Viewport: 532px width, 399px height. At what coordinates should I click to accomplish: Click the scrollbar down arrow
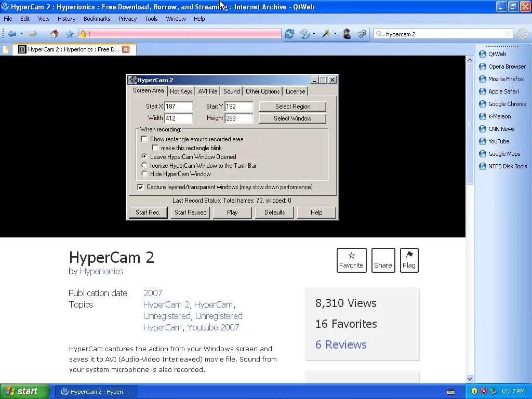click(470, 379)
